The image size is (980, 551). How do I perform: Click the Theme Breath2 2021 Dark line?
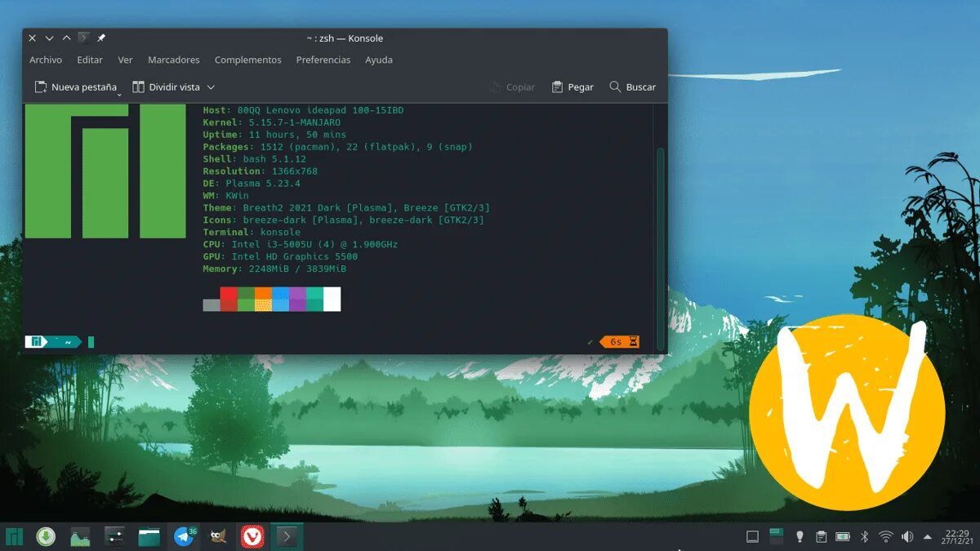(x=346, y=208)
